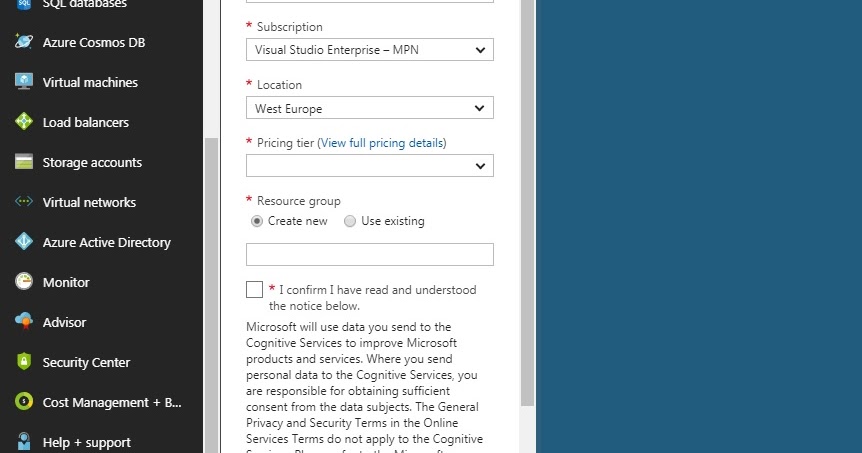Click the blade's vertical scrollbar
Image resolution: width=862 pixels, height=453 pixels.
coord(527,200)
